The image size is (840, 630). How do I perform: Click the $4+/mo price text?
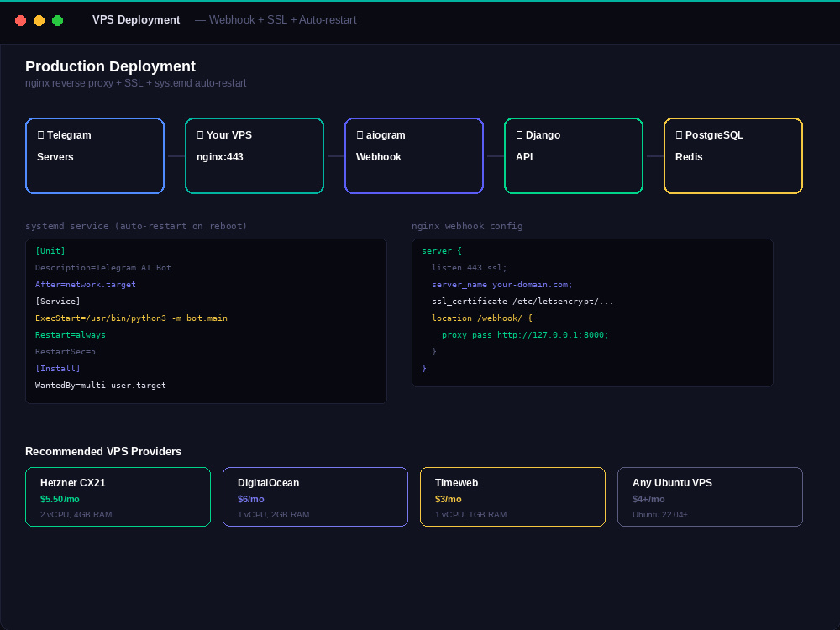tap(648, 499)
